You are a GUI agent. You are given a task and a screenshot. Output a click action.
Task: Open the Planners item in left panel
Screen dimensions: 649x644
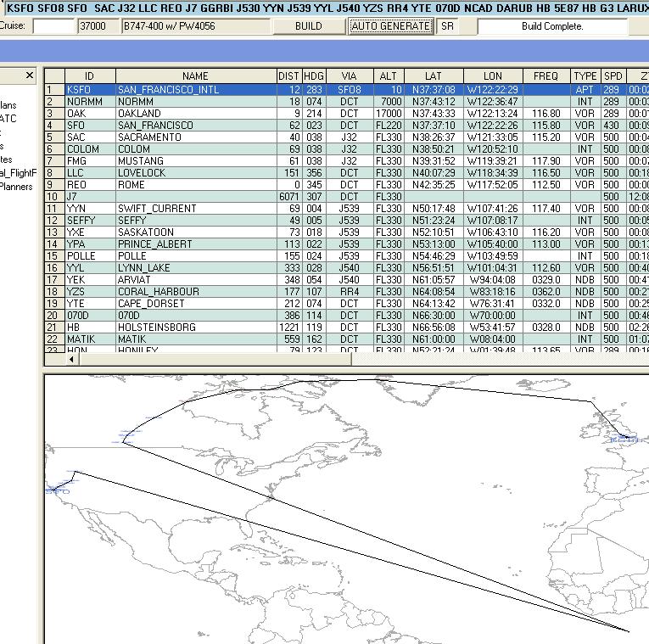pos(16,187)
